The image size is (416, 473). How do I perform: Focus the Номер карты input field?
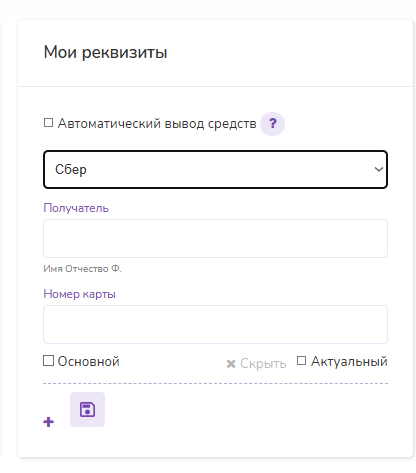(x=215, y=324)
